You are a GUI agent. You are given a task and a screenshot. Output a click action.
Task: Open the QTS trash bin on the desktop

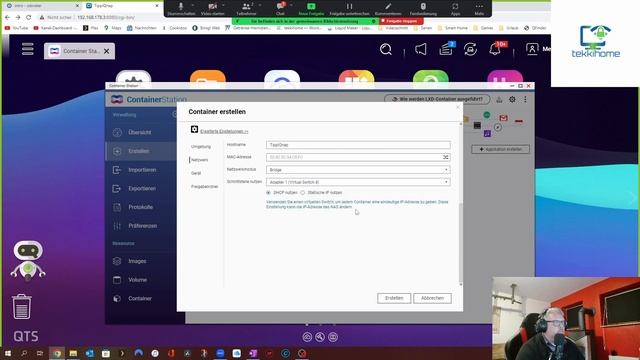22,306
